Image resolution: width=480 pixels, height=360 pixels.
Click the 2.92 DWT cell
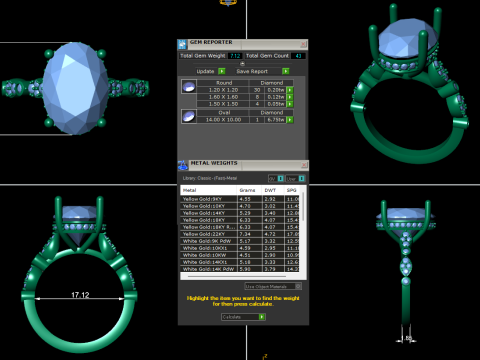coord(273,199)
